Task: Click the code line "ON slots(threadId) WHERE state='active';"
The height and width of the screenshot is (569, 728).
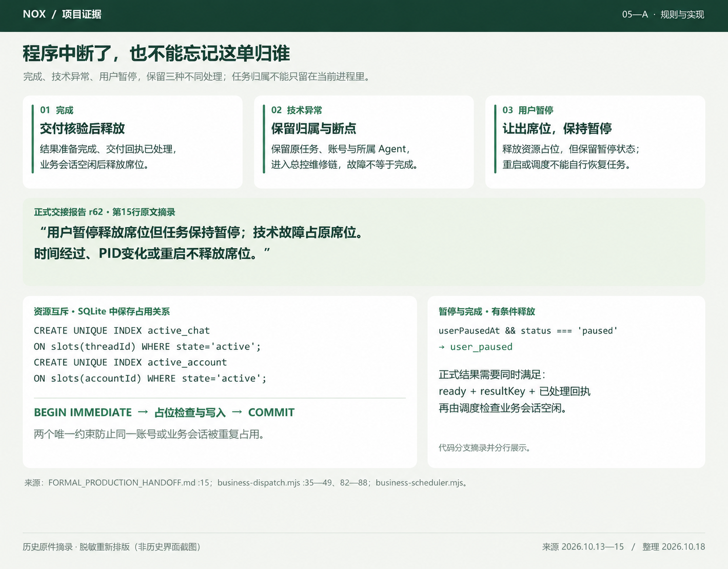Action: (x=147, y=346)
